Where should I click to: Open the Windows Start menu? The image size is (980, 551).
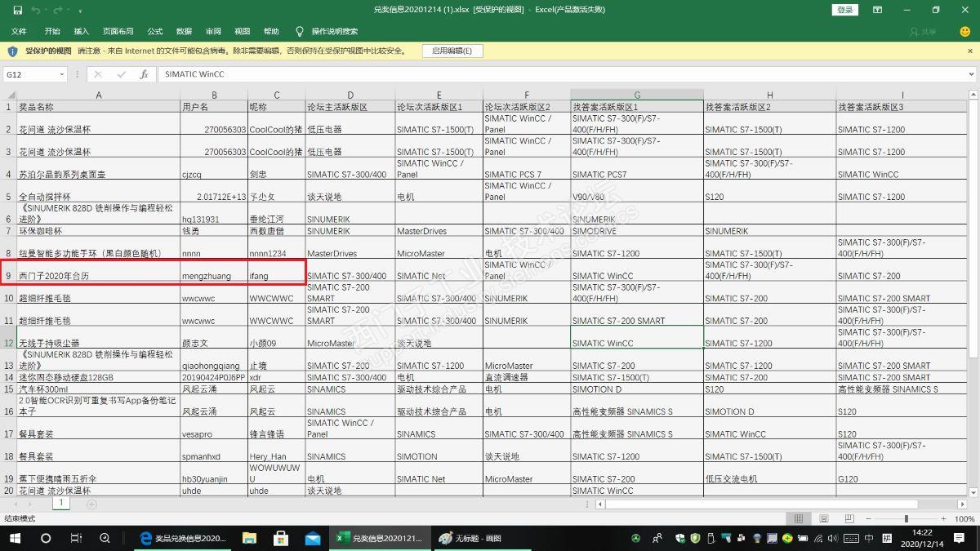(x=16, y=538)
